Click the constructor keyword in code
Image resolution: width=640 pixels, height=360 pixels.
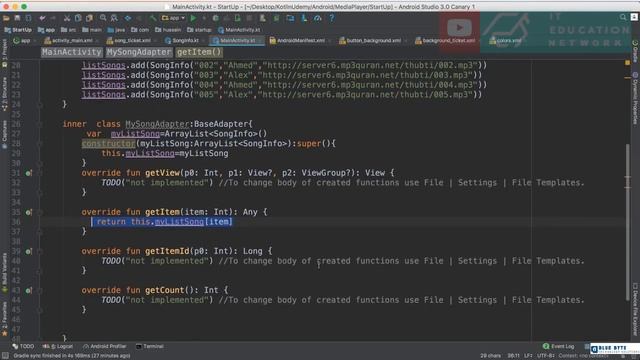click(x=108, y=144)
